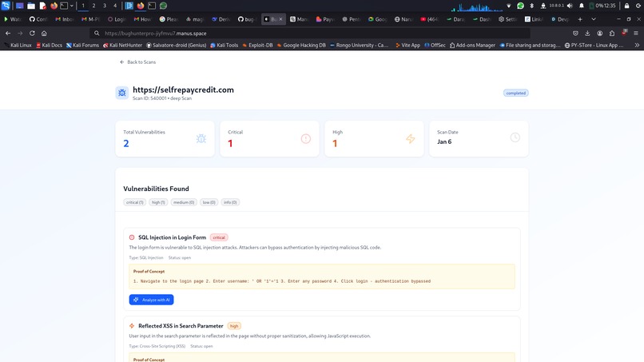Select the SQL Injection in Login Form title
The width and height of the screenshot is (644, 362).
coord(172,237)
